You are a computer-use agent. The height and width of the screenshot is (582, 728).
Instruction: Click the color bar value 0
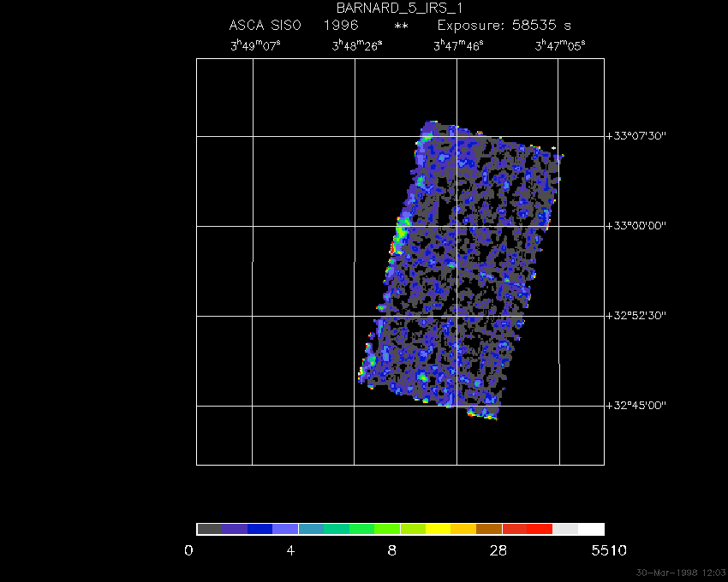(x=188, y=551)
